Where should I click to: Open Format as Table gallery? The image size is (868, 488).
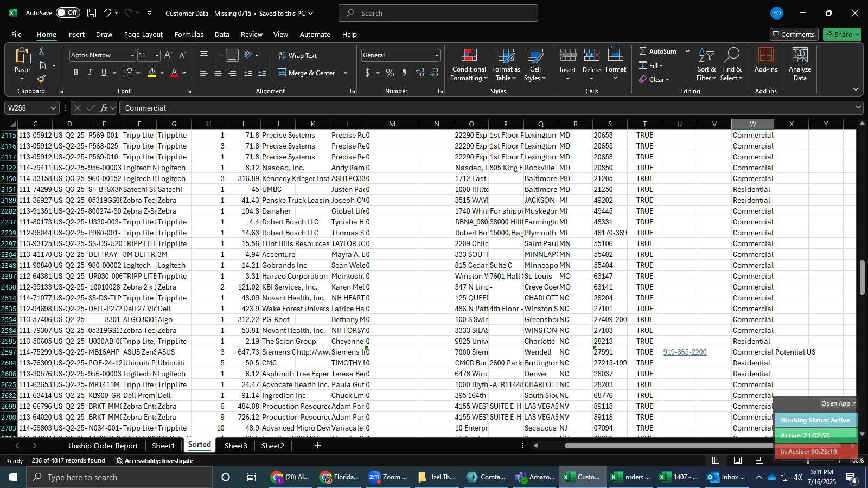coord(506,65)
